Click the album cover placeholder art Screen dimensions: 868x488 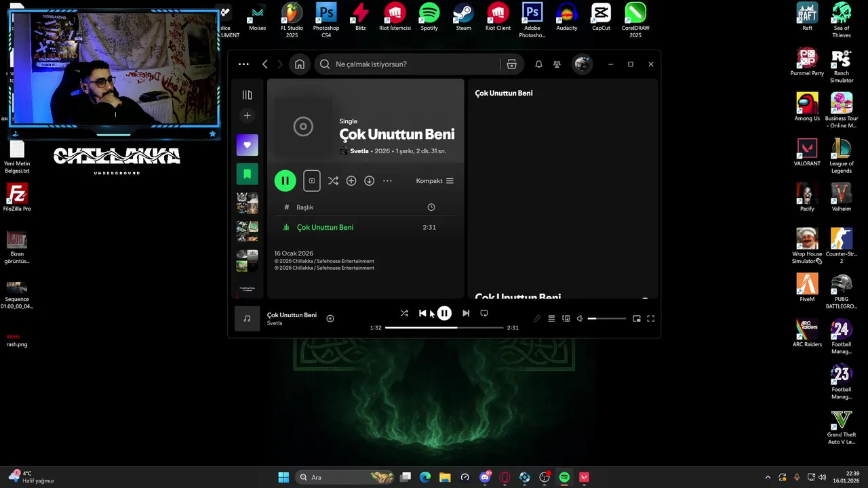(x=303, y=127)
